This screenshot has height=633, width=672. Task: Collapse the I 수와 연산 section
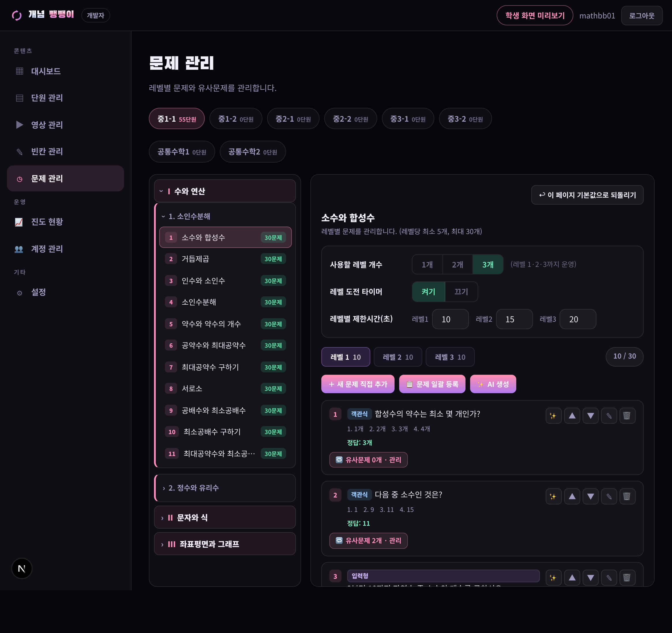[x=225, y=191]
